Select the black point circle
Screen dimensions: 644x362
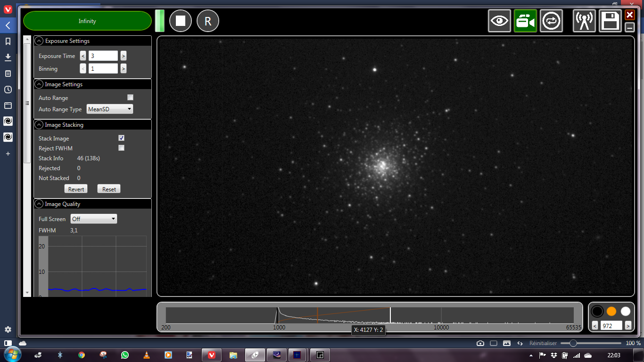tap(597, 311)
